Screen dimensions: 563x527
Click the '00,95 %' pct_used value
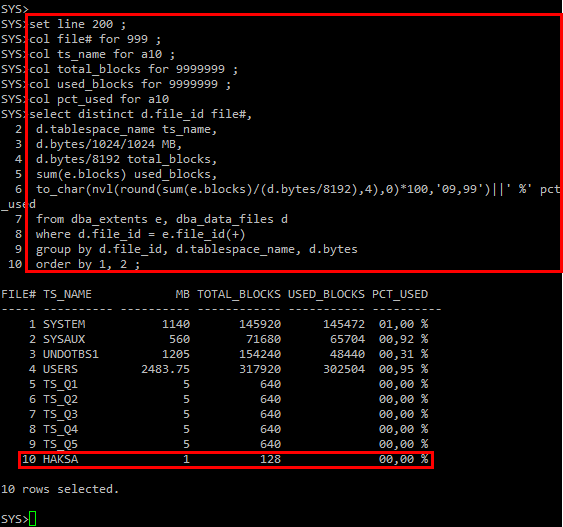point(404,369)
